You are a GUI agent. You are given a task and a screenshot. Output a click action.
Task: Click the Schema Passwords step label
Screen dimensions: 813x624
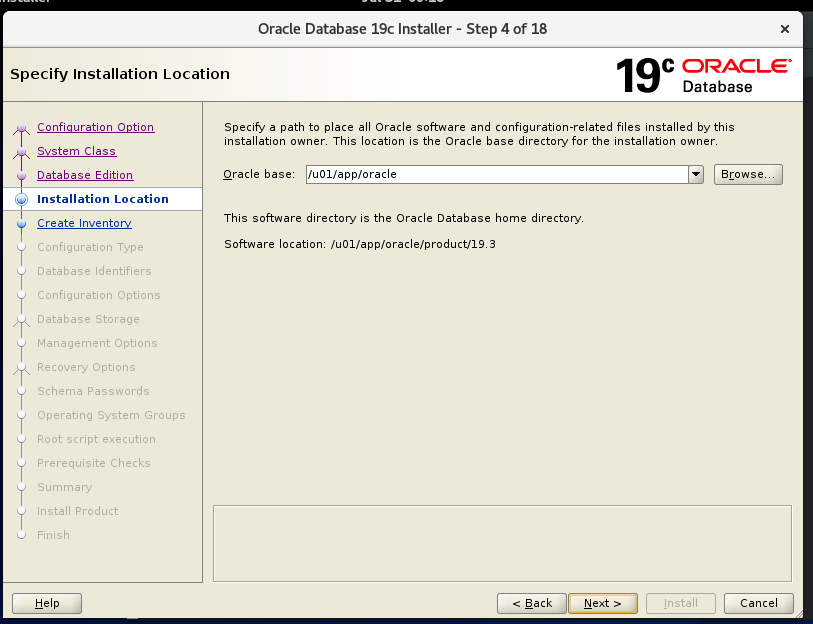(93, 391)
